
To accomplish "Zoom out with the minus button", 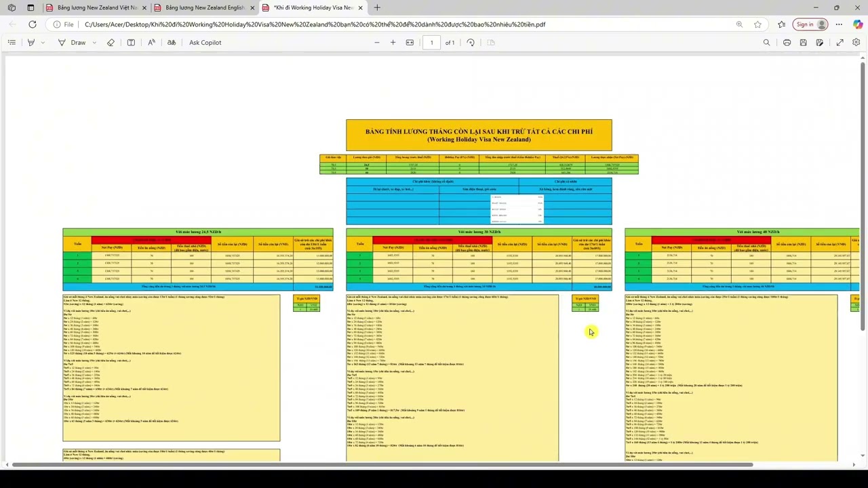I will [377, 42].
